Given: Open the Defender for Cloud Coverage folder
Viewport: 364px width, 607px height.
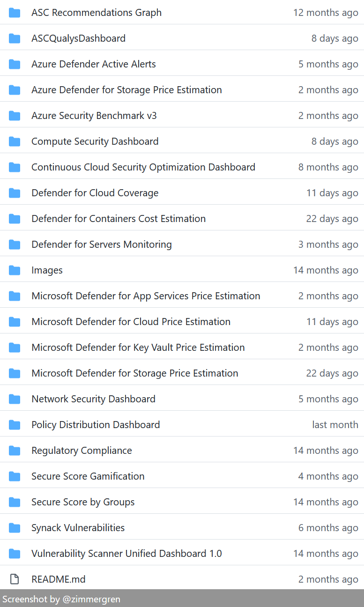Looking at the screenshot, I should pos(95,193).
